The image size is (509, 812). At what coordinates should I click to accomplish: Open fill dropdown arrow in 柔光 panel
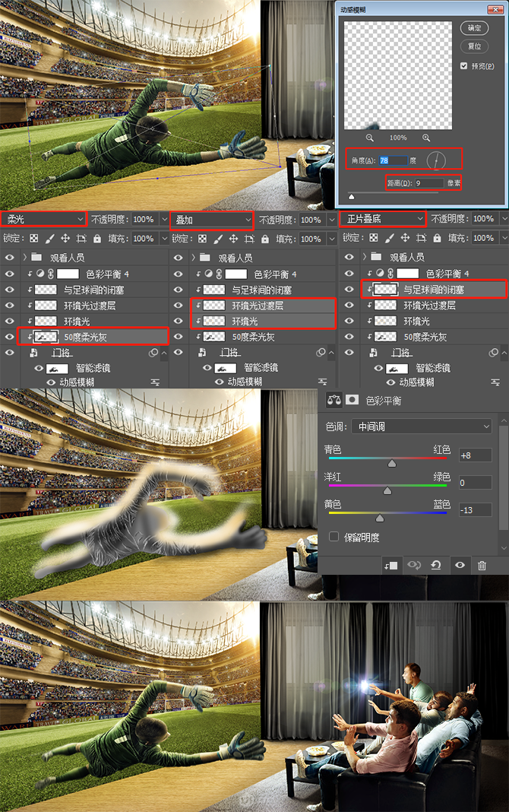[x=164, y=239]
